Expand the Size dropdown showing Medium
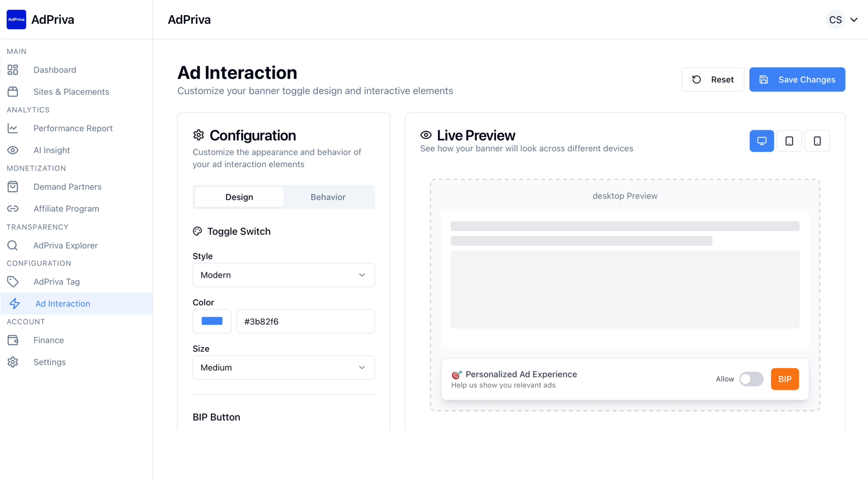 283,368
